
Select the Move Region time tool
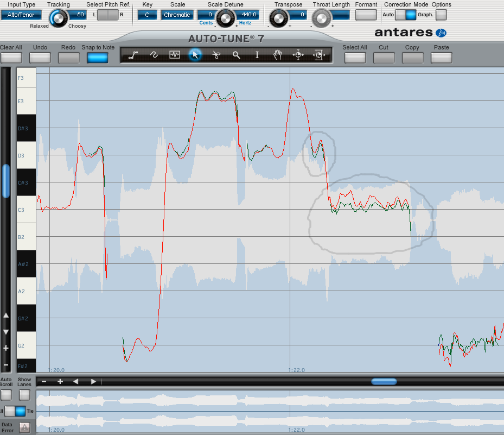(x=318, y=55)
